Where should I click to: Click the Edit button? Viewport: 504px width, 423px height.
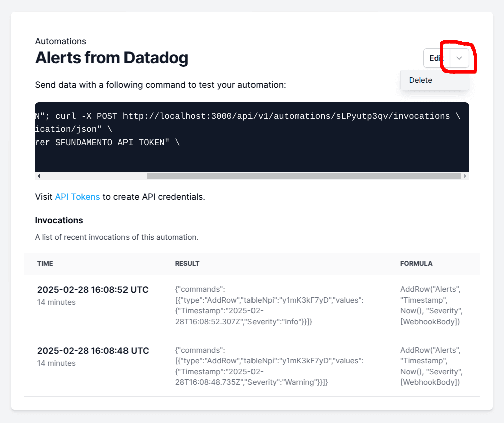(436, 58)
